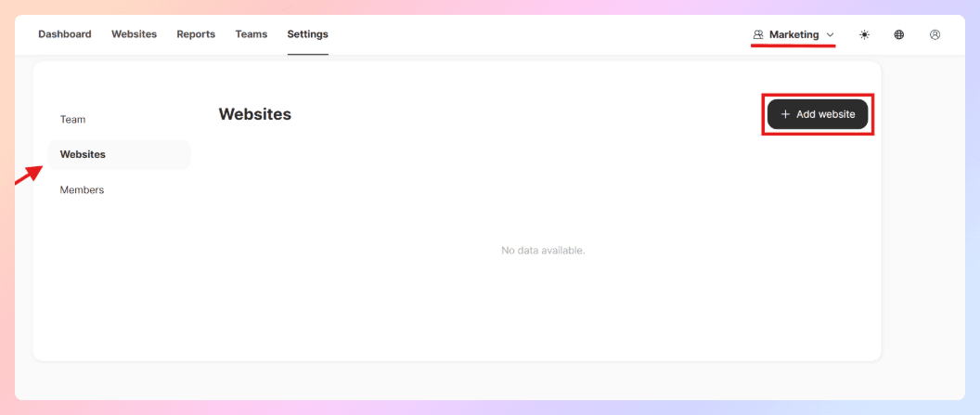Screen dimensions: 980x415
Task: Select Websites in the settings sidebar
Action: (83, 154)
